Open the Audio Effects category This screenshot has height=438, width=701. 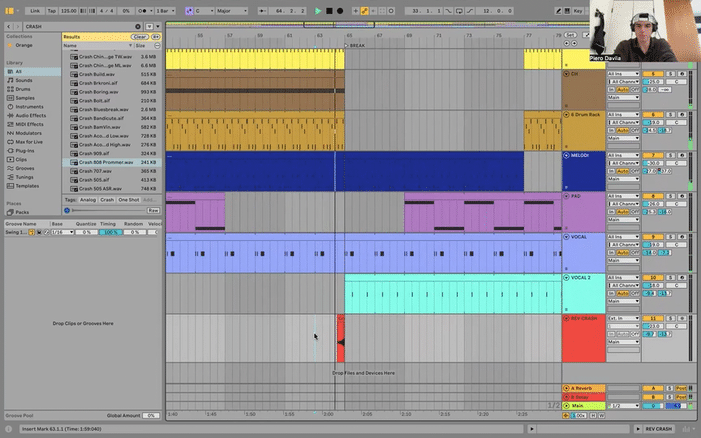pyautogui.click(x=30, y=115)
